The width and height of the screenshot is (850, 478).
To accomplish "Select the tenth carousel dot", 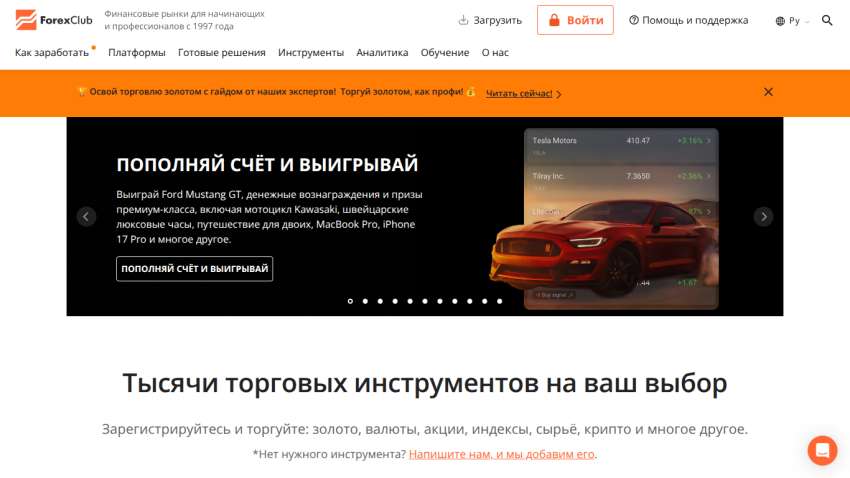I will (x=485, y=301).
